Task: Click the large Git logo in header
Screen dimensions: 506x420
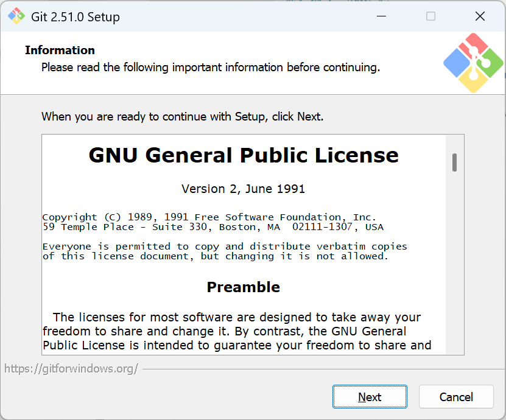Action: point(473,63)
